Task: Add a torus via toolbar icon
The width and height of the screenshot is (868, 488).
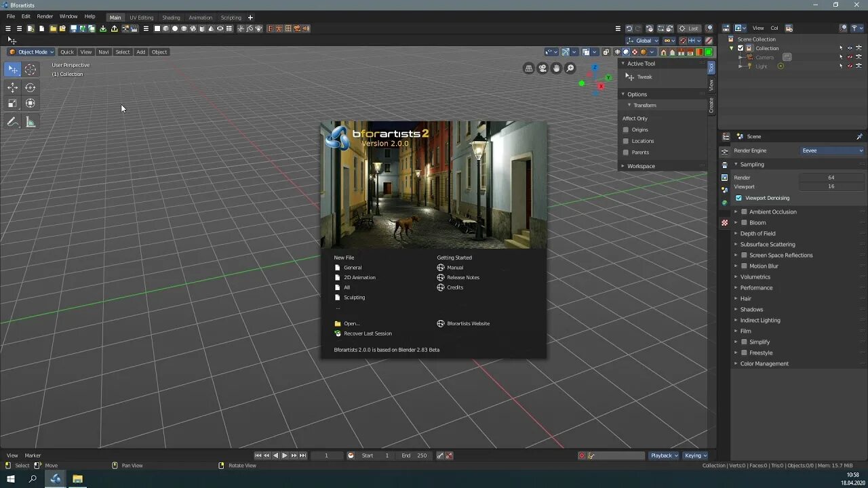Action: pos(220,28)
